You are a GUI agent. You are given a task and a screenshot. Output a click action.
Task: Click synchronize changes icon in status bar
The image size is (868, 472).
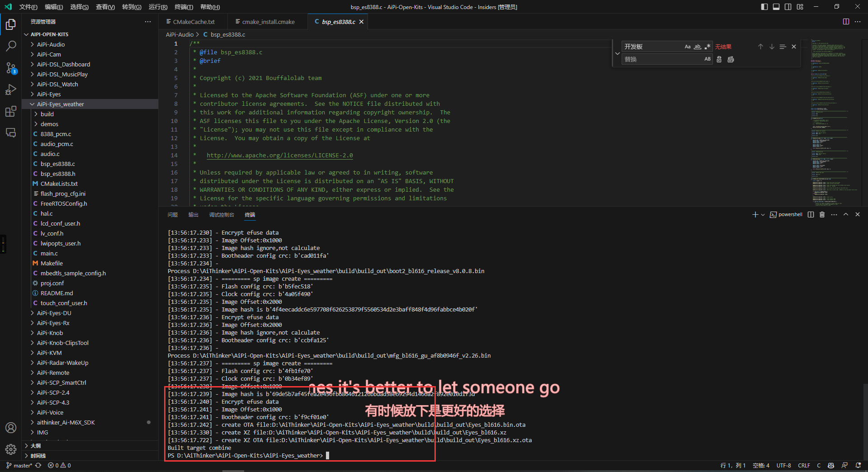pos(38,465)
